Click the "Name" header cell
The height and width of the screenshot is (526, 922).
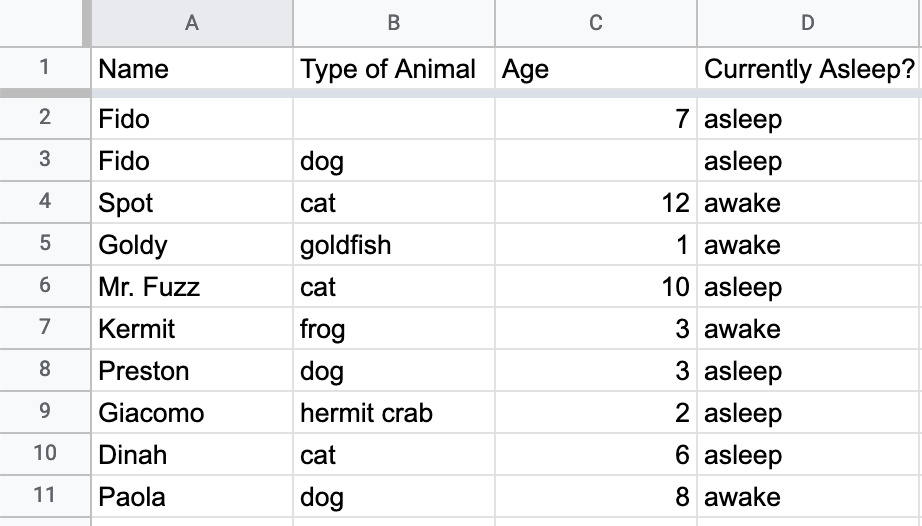192,69
